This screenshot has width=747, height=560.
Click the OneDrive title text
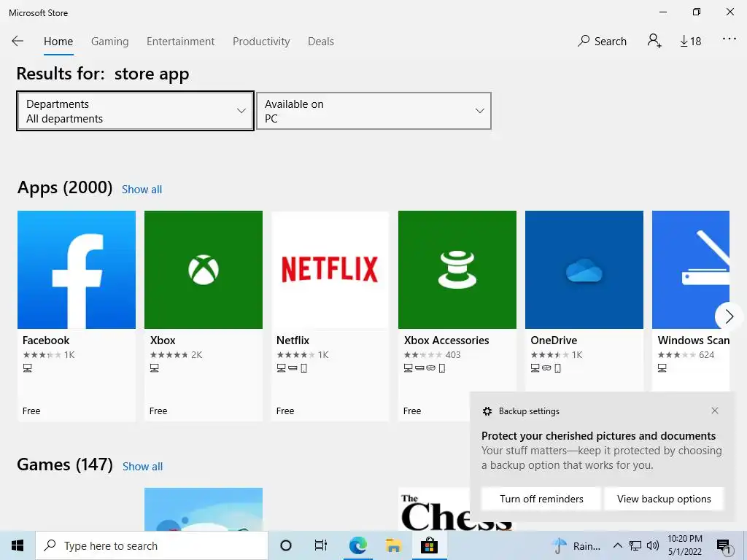coord(554,341)
